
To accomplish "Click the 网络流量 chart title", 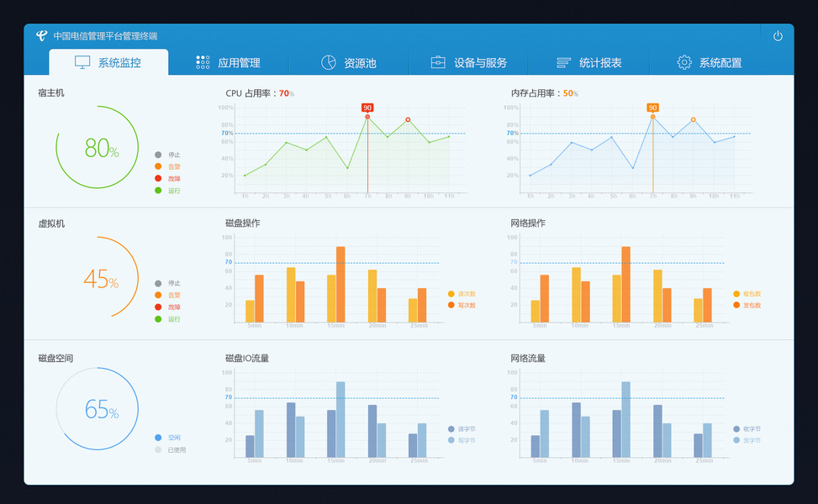I will [528, 358].
